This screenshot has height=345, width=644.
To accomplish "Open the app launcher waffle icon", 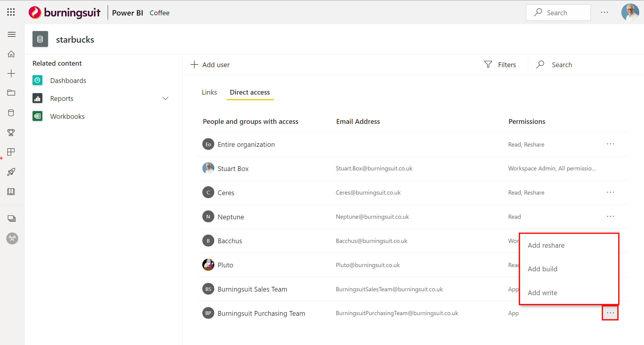I will click(11, 12).
